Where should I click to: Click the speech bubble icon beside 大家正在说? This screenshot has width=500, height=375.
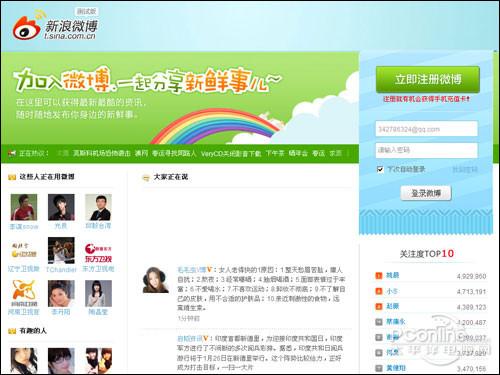tap(146, 178)
